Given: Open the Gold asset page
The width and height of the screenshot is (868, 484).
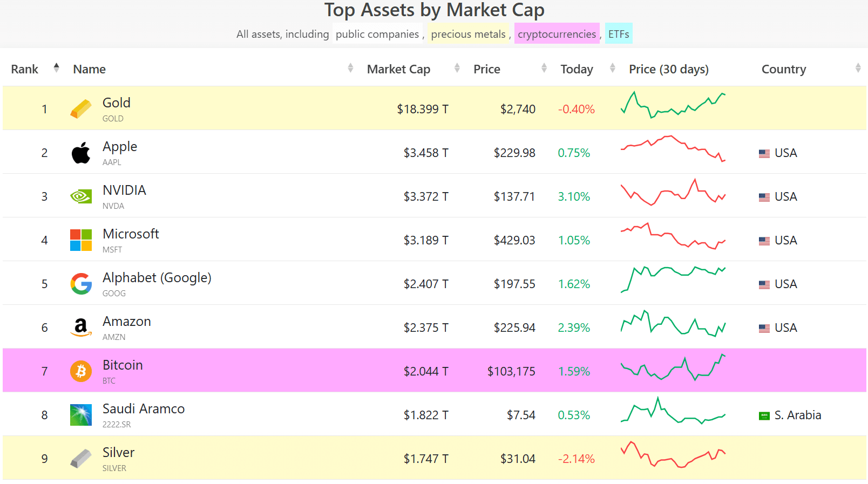Looking at the screenshot, I should point(117,103).
